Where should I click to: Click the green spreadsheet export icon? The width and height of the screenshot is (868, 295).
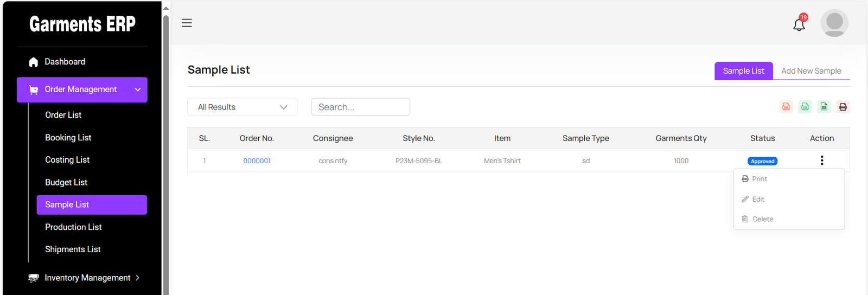click(x=824, y=107)
